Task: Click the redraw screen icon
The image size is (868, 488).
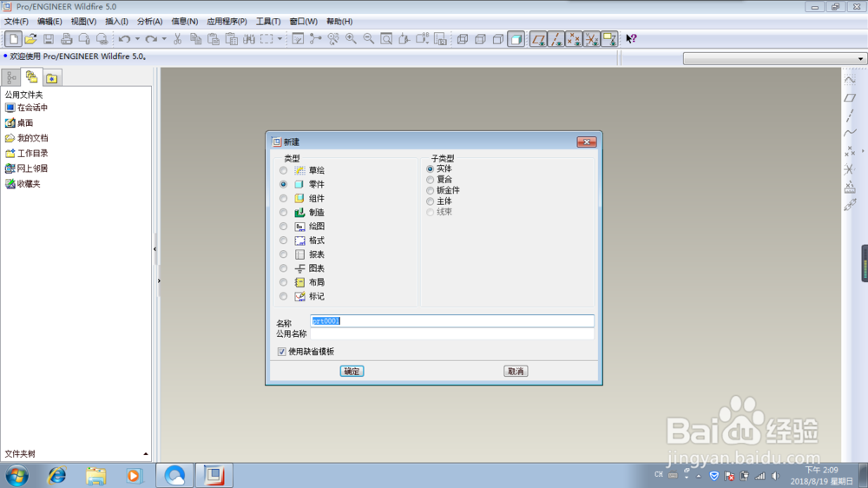Action: [x=298, y=39]
